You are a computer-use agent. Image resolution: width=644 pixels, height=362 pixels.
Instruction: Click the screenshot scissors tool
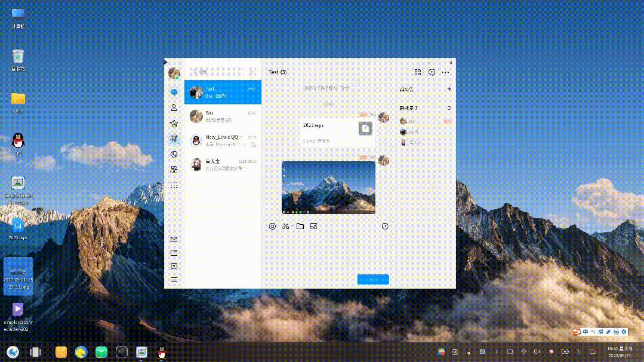click(x=285, y=226)
